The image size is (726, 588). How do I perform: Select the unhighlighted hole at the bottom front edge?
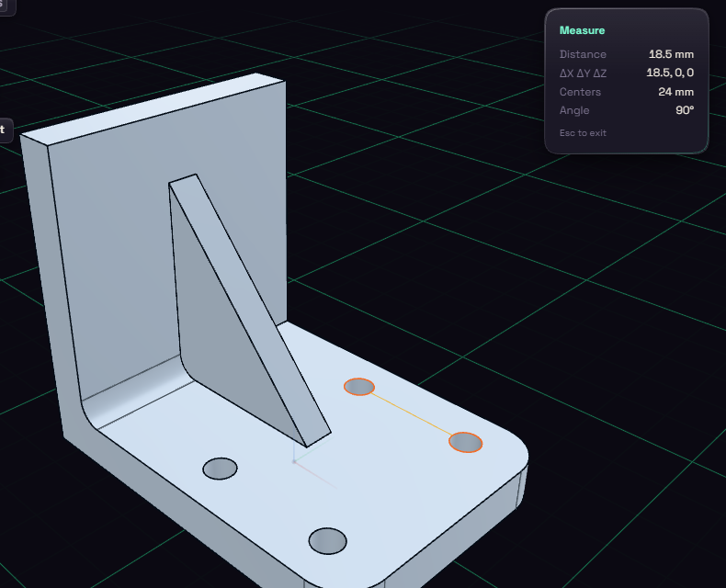[x=327, y=541]
